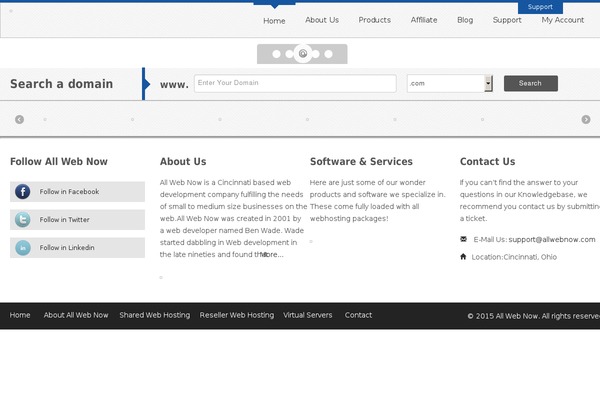Open Support in the top navigation
Screen dimensions: 600x400
point(507,20)
